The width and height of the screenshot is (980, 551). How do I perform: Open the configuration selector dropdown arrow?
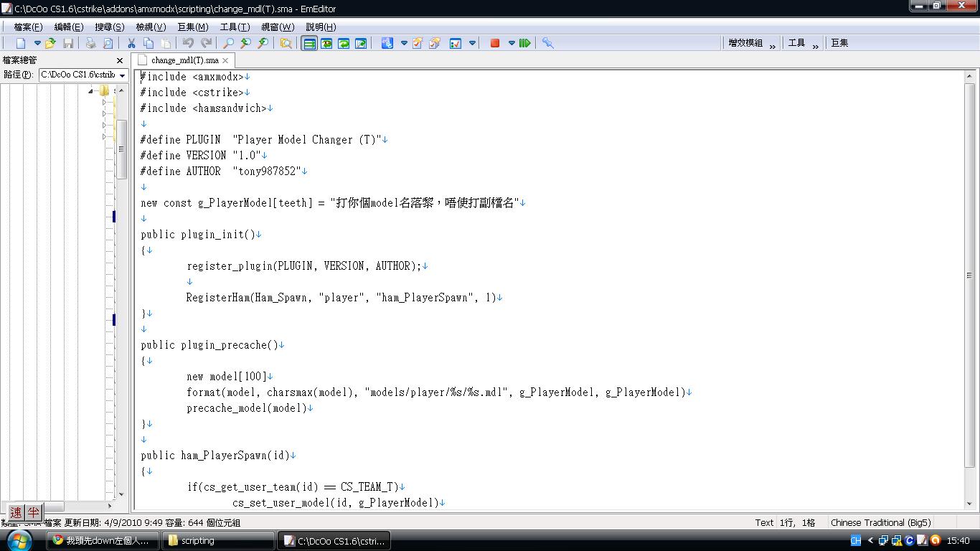pyautogui.click(x=404, y=43)
